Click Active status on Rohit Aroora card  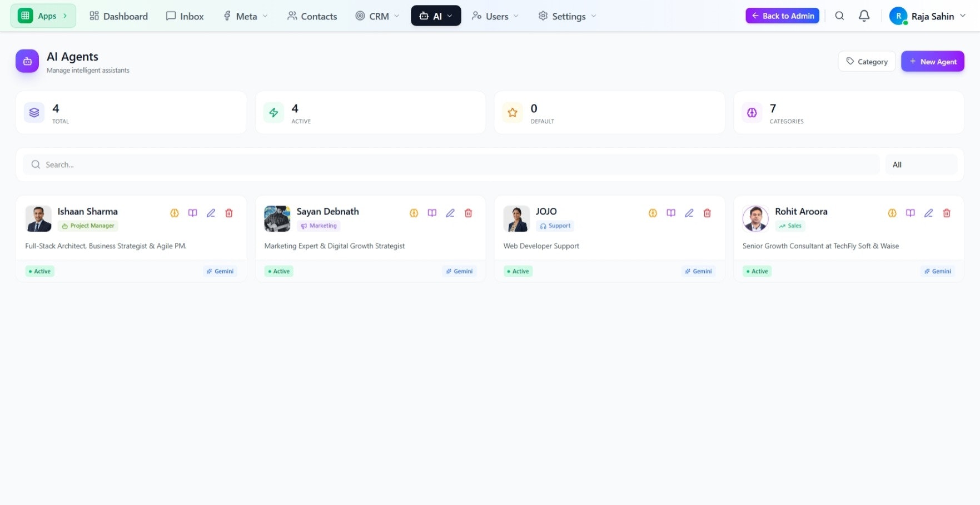point(757,271)
